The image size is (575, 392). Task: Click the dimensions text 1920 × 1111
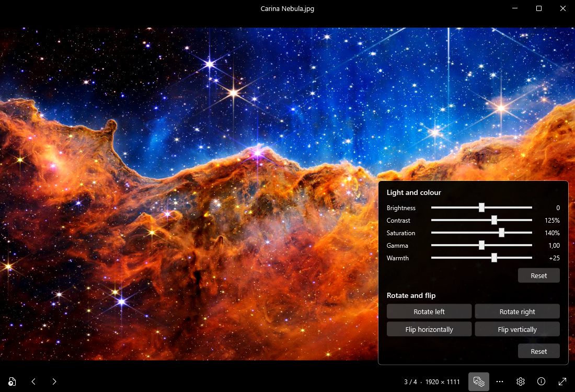coord(442,382)
